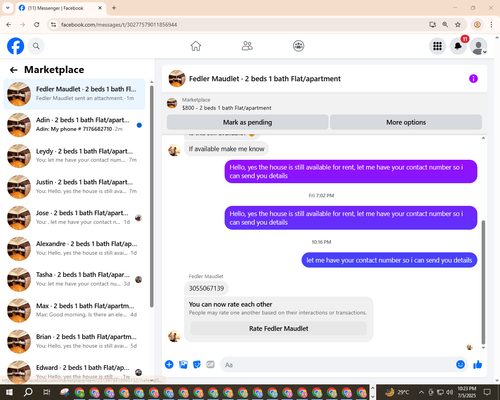
Task: Open Adin conversation in list
Action: click(74, 125)
